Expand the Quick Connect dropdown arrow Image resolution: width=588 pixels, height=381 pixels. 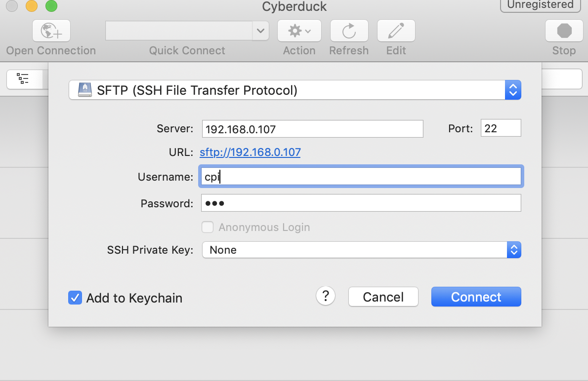[x=260, y=31]
